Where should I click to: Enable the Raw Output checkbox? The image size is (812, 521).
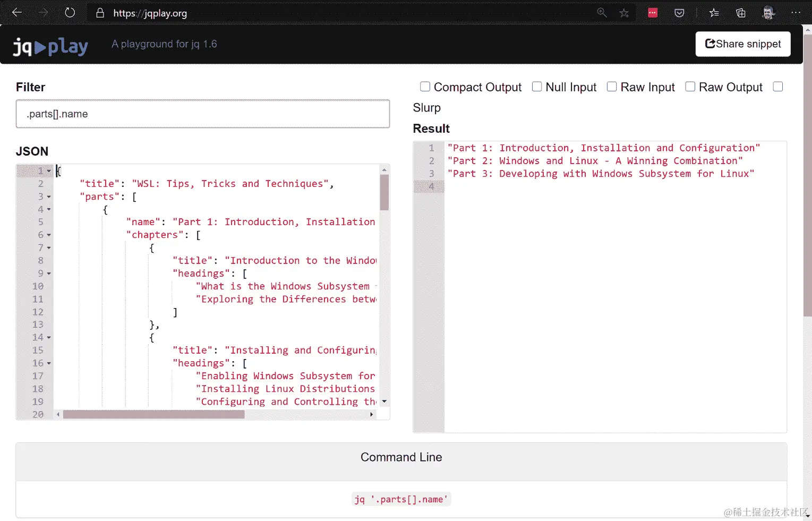(690, 87)
